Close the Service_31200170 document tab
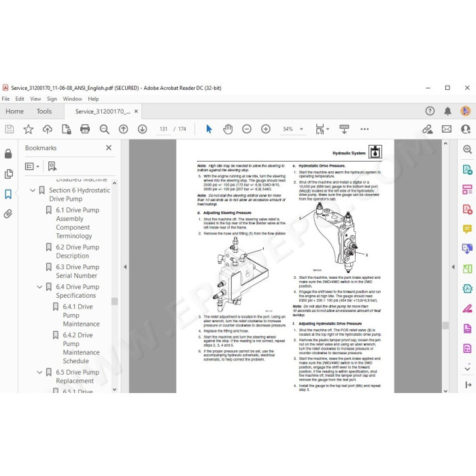The image size is (476, 476). [136, 112]
